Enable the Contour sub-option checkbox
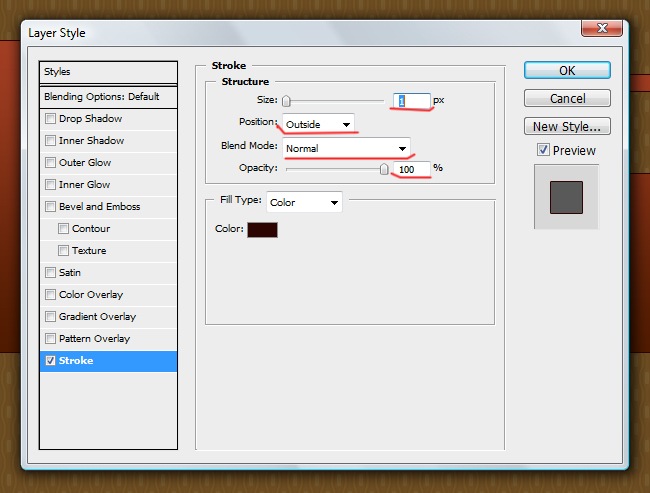The width and height of the screenshot is (650, 493). coord(64,229)
